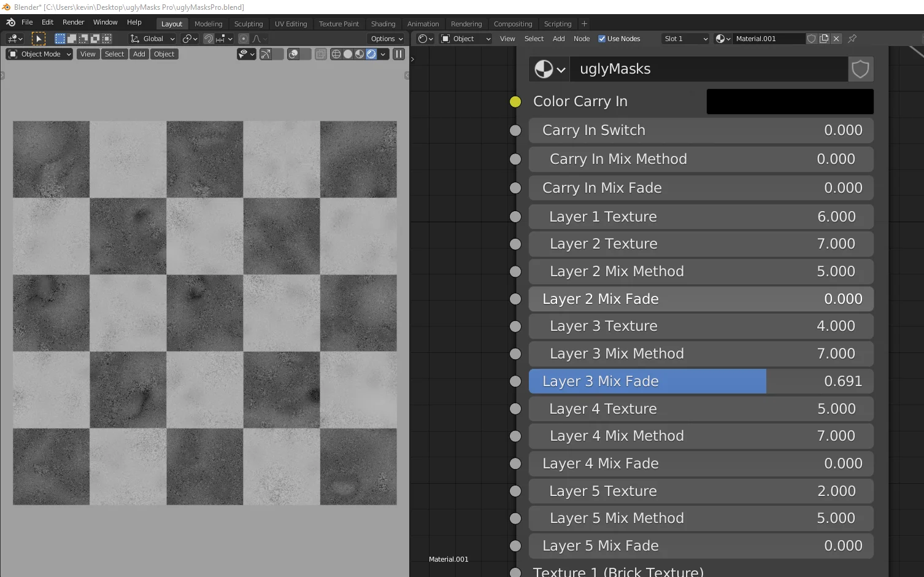Open the Color Carry In black color swatch
The height and width of the screenshot is (577, 924).
(x=790, y=101)
